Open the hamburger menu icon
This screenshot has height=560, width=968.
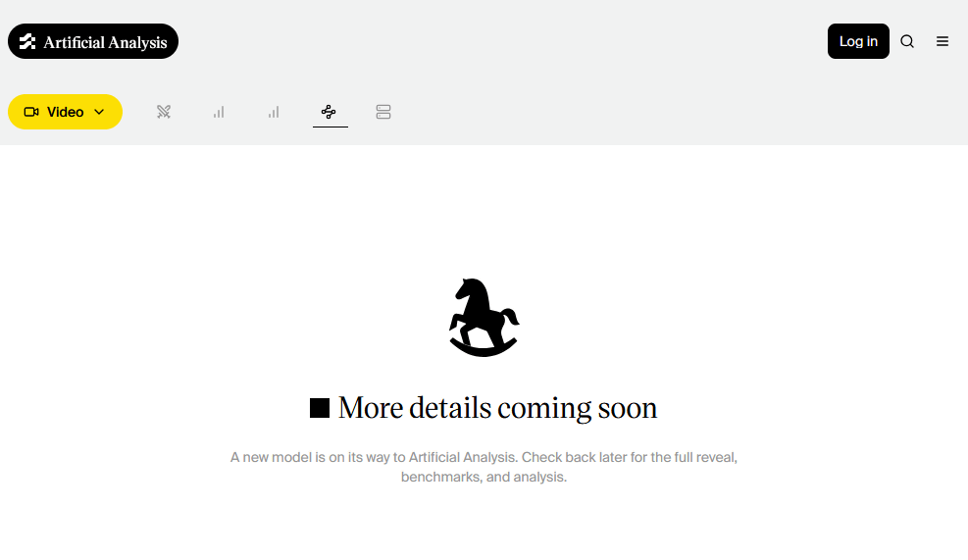click(x=943, y=41)
